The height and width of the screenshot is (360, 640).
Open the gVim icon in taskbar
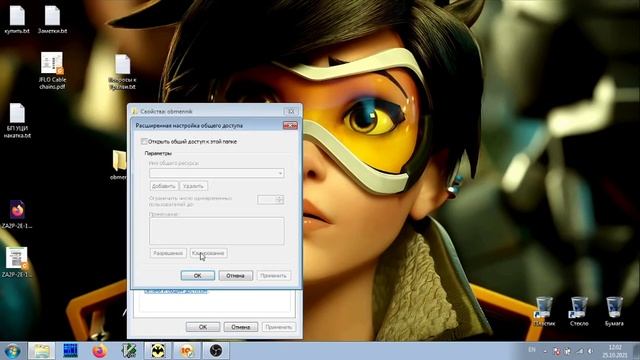129,351
